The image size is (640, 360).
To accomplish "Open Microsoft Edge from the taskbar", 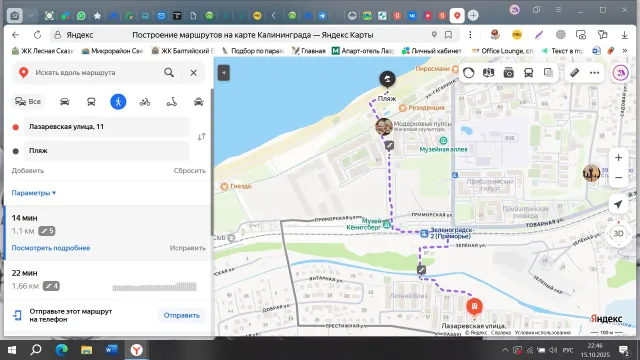I will click(62, 350).
